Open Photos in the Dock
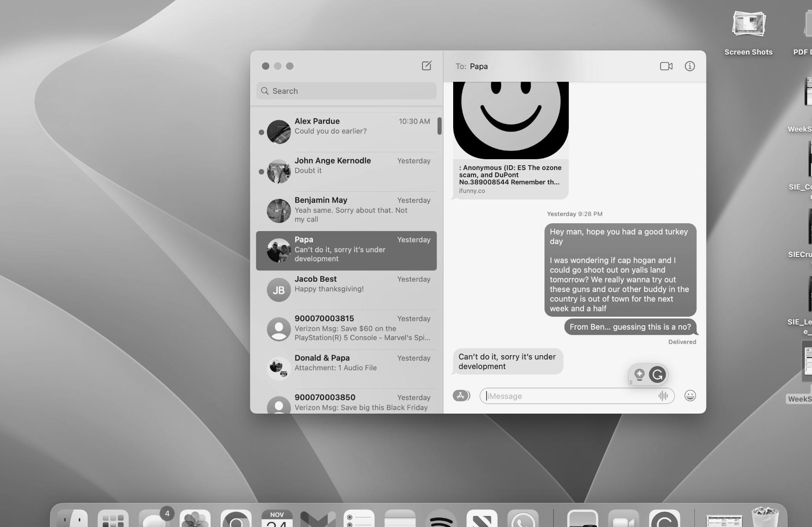Viewport: 812px width, 527px height. pyautogui.click(x=195, y=518)
